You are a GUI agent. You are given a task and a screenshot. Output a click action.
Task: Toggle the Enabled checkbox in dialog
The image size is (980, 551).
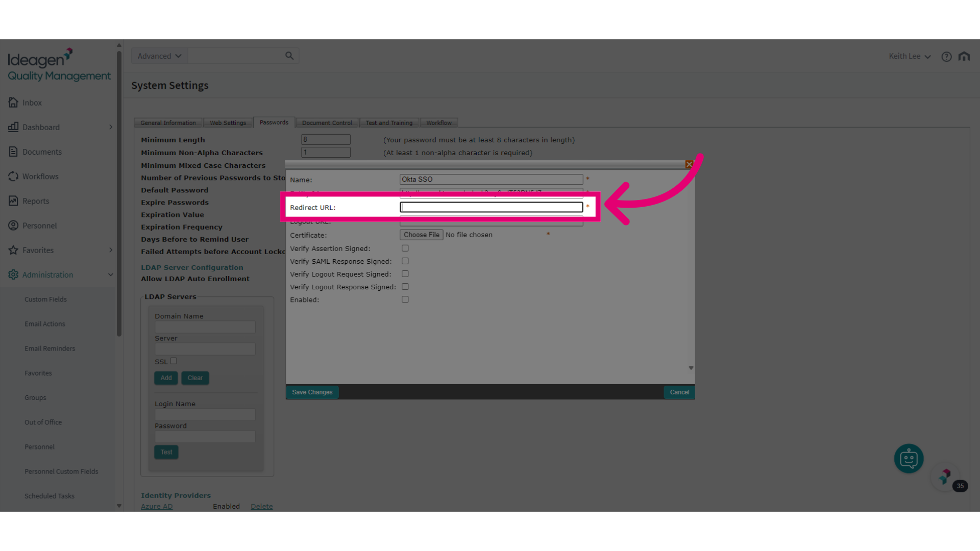[x=405, y=299]
